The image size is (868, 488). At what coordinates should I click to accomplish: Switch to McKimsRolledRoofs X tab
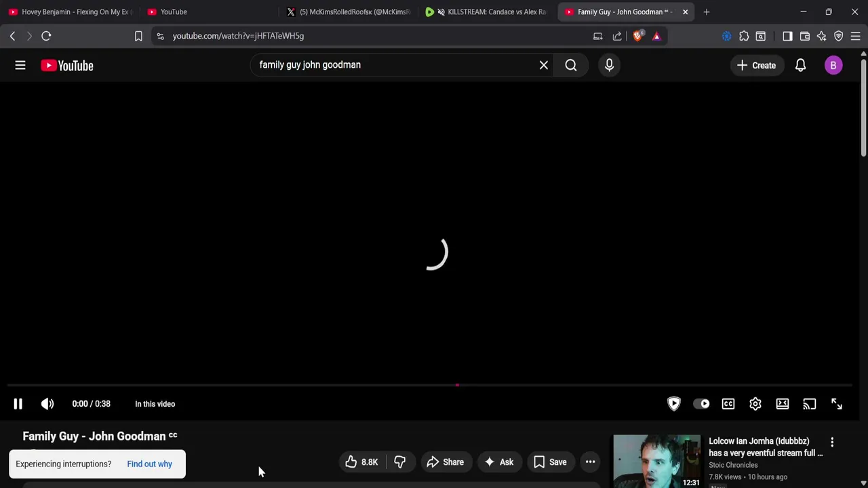coord(348,12)
